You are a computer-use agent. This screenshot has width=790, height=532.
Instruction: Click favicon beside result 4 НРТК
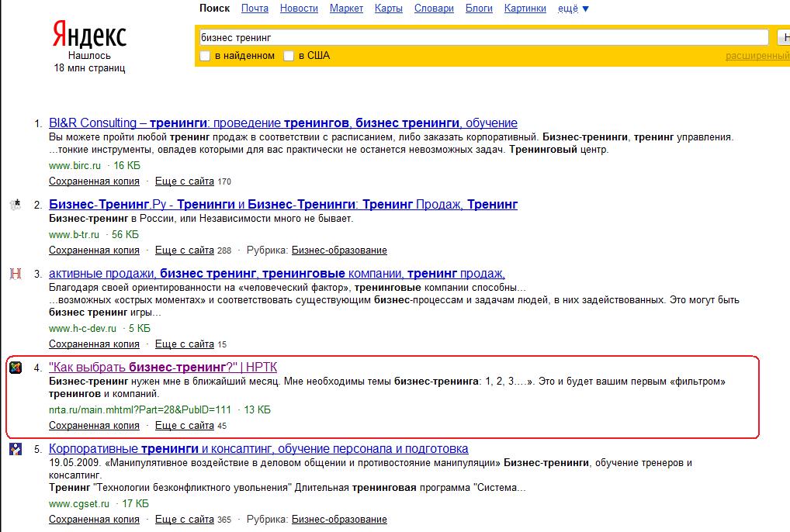point(16,368)
